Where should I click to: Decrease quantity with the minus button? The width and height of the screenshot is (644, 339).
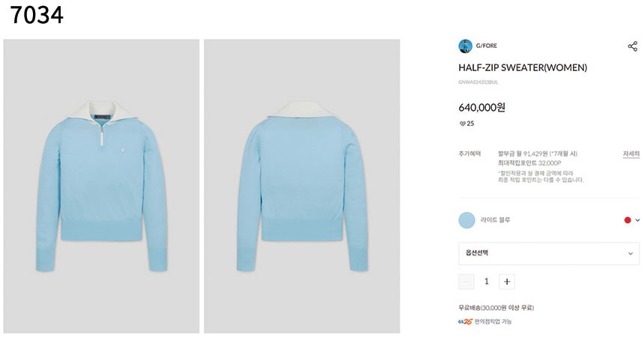click(x=467, y=281)
